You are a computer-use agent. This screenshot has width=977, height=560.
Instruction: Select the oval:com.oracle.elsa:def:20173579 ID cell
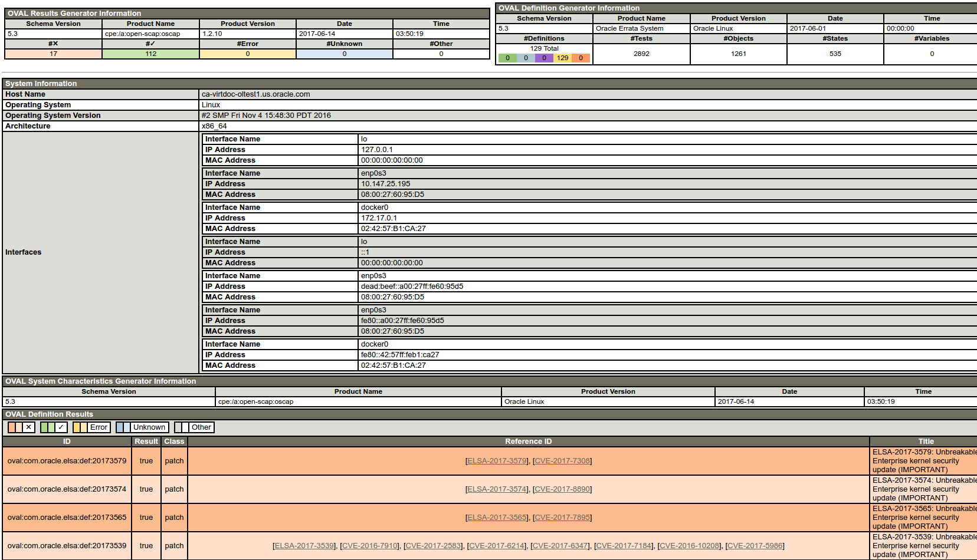[x=67, y=461]
